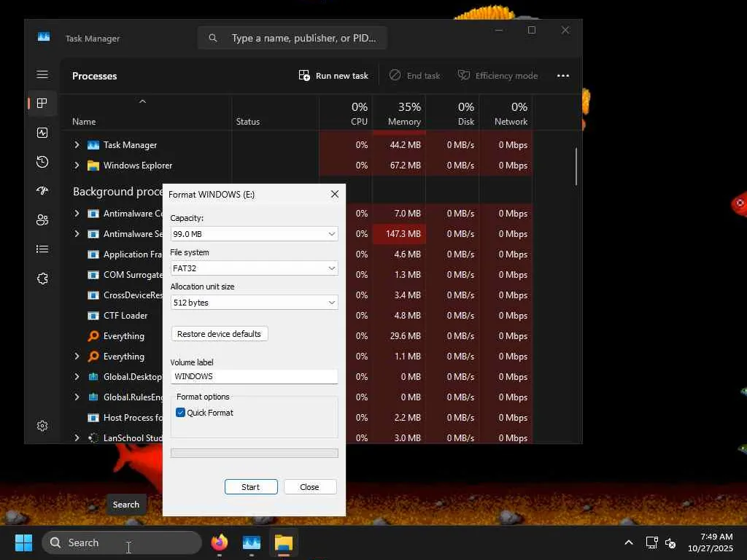Expand the second Everything process row
The height and width of the screenshot is (560, 747).
[x=77, y=356]
